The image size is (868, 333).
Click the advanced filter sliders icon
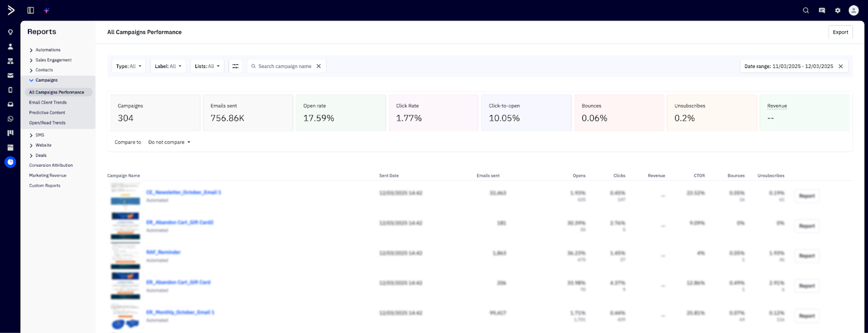pyautogui.click(x=235, y=66)
